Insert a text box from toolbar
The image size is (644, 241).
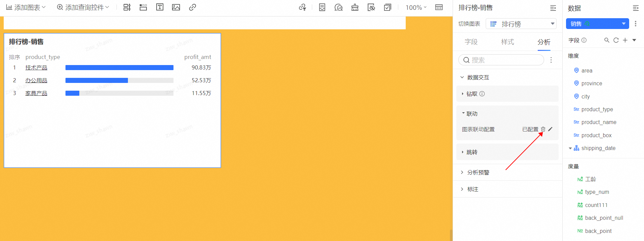coord(160,7)
